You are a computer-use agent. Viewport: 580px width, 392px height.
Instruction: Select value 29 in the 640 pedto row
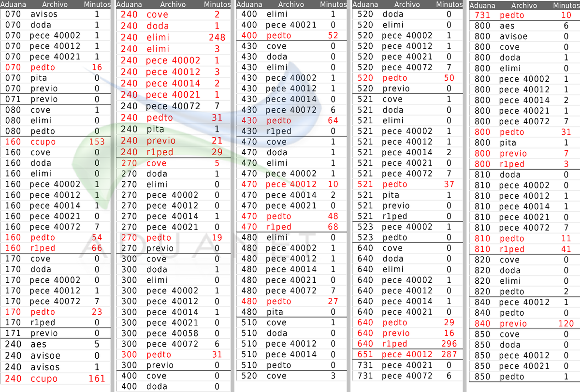[449, 322]
